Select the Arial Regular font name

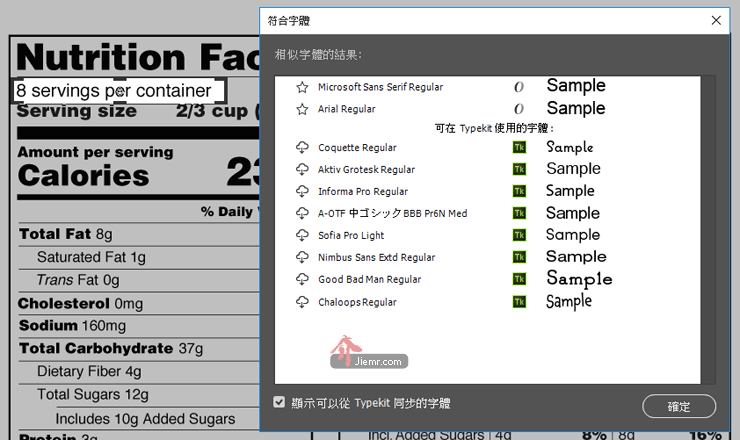coord(346,110)
